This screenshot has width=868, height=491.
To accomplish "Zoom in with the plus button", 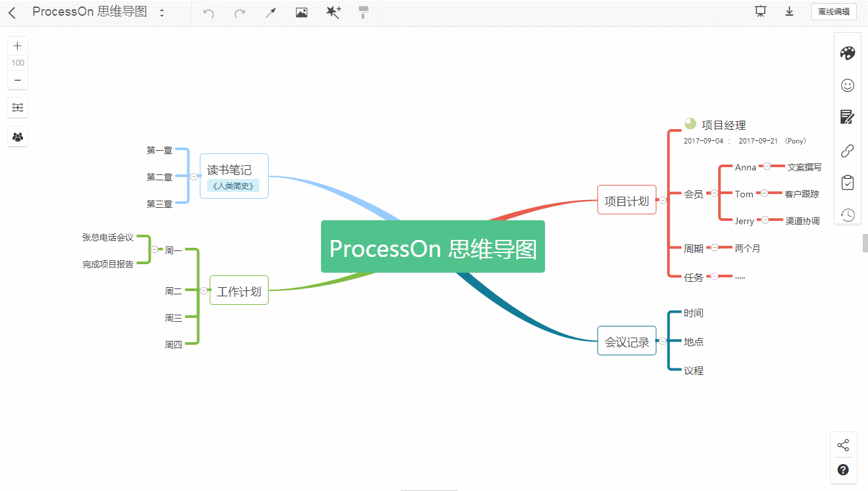I will [x=18, y=46].
